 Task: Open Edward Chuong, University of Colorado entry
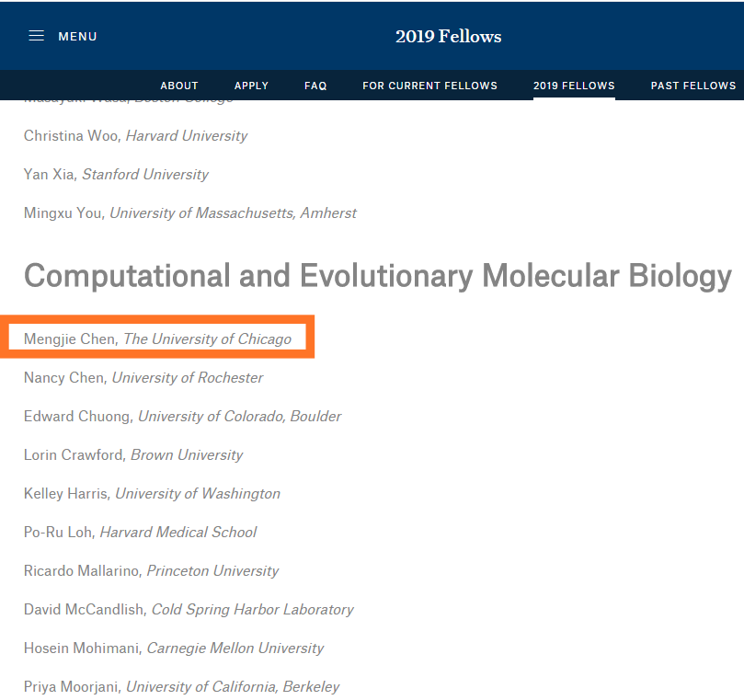[182, 417]
